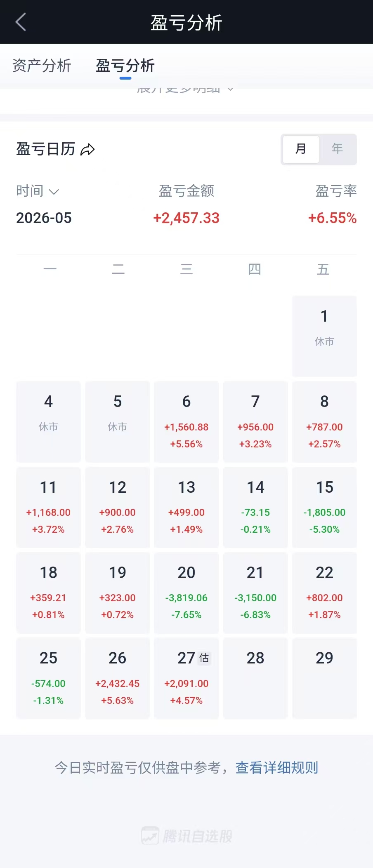The image size is (373, 868).
Task: Open day 6 with +1,560.88 profit
Action: point(186,422)
